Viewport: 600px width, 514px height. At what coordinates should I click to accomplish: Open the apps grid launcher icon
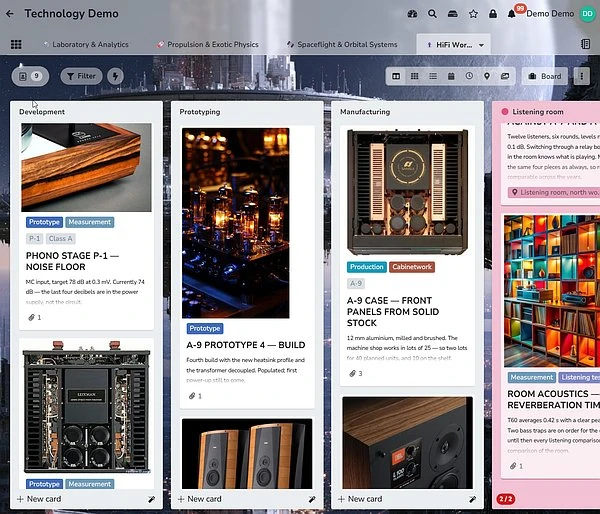click(16, 44)
